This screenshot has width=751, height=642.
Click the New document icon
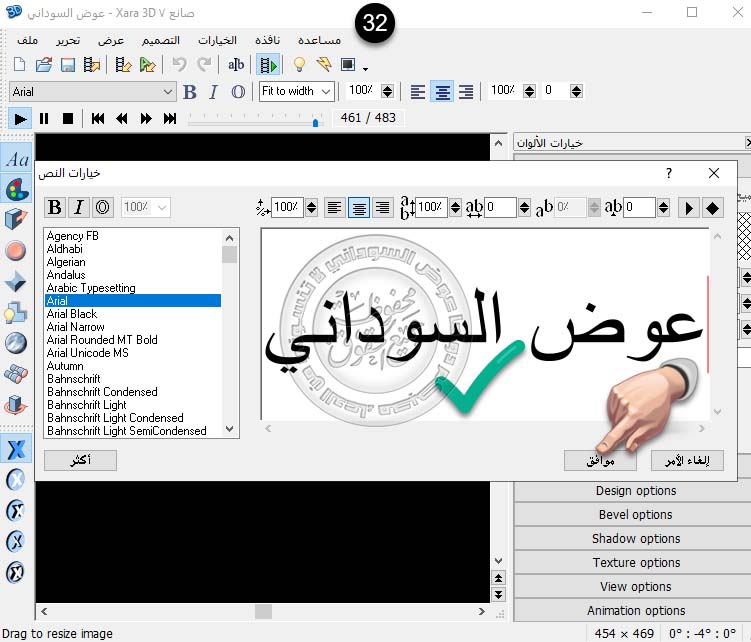point(19,65)
